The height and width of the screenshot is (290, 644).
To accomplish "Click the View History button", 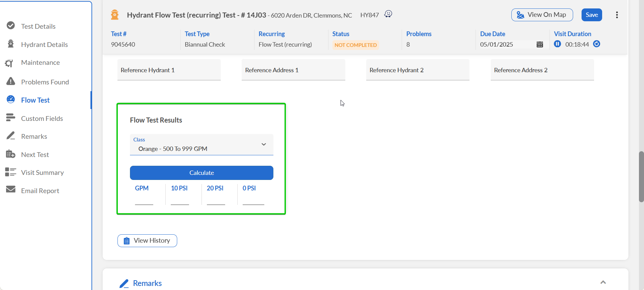I will 147,241.
